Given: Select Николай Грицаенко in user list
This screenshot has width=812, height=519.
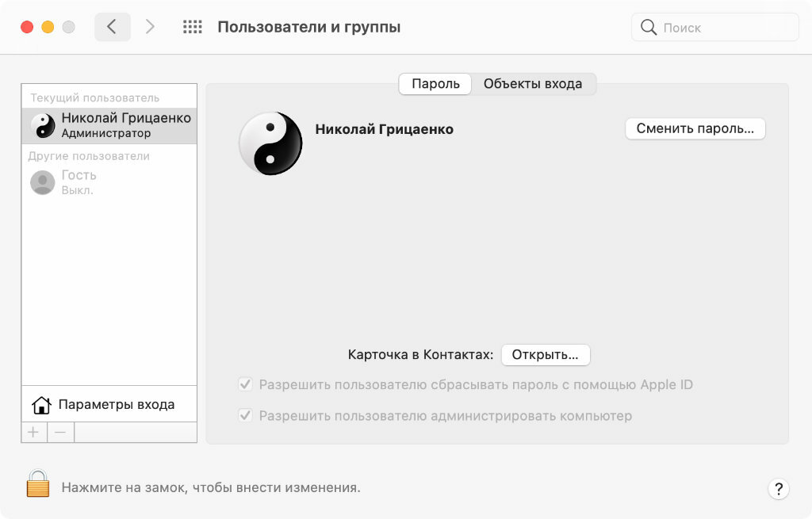Looking at the screenshot, I should click(109, 125).
